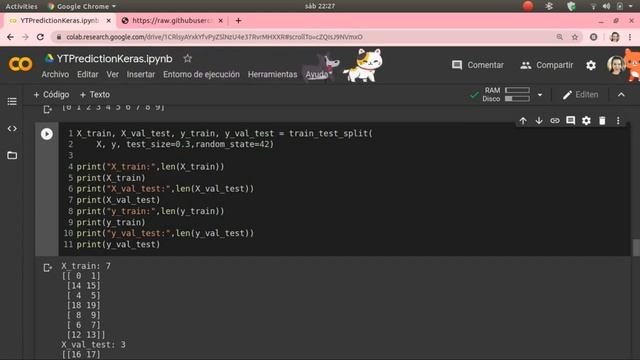Click the RAM usage bar
Viewport: 640px width, 360px height.
[517, 90]
